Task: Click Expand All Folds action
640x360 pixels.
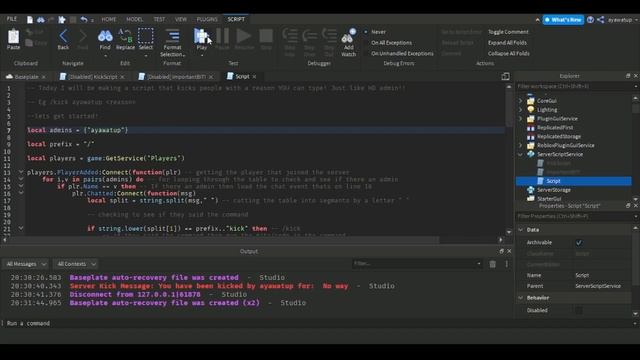Action: tap(507, 43)
